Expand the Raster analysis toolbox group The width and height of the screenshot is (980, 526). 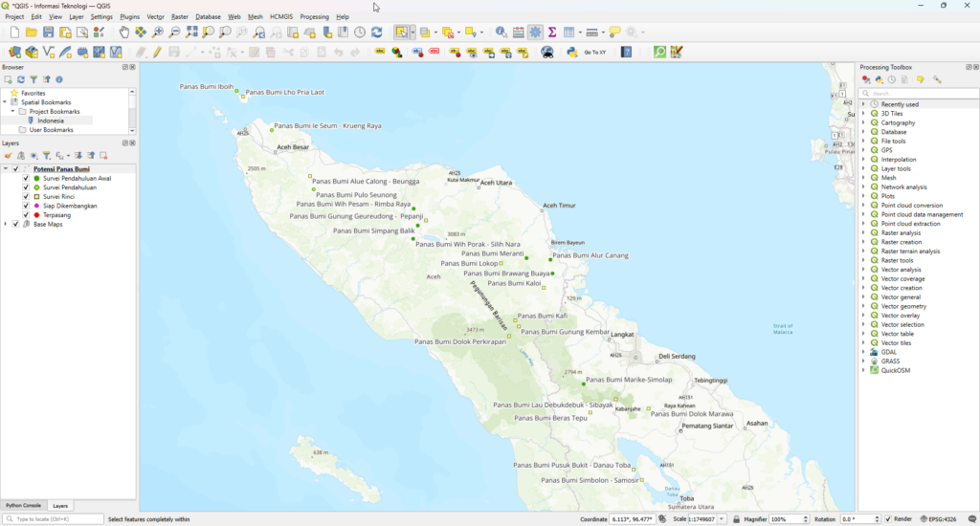point(863,232)
